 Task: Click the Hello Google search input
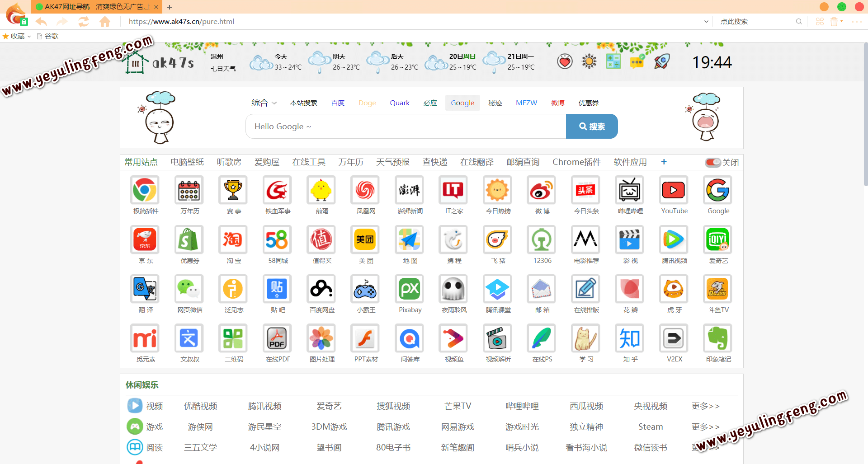point(406,127)
